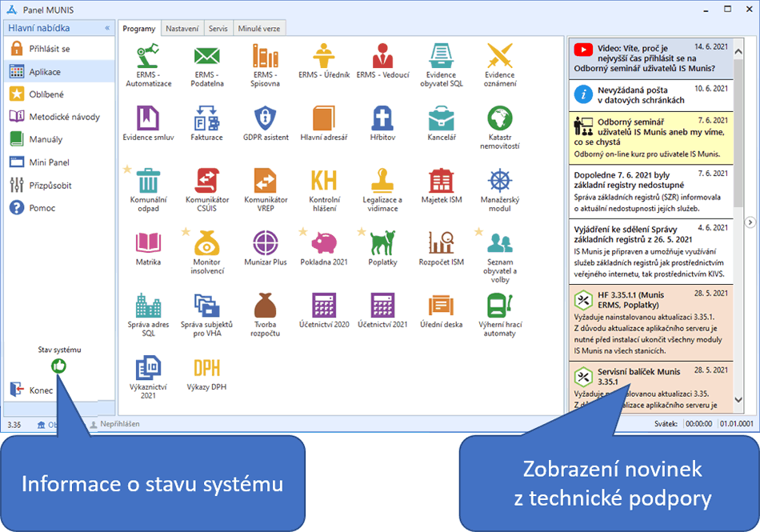This screenshot has width=760, height=532.
Task: Collapse the news panel with right arrow
Action: click(750, 222)
